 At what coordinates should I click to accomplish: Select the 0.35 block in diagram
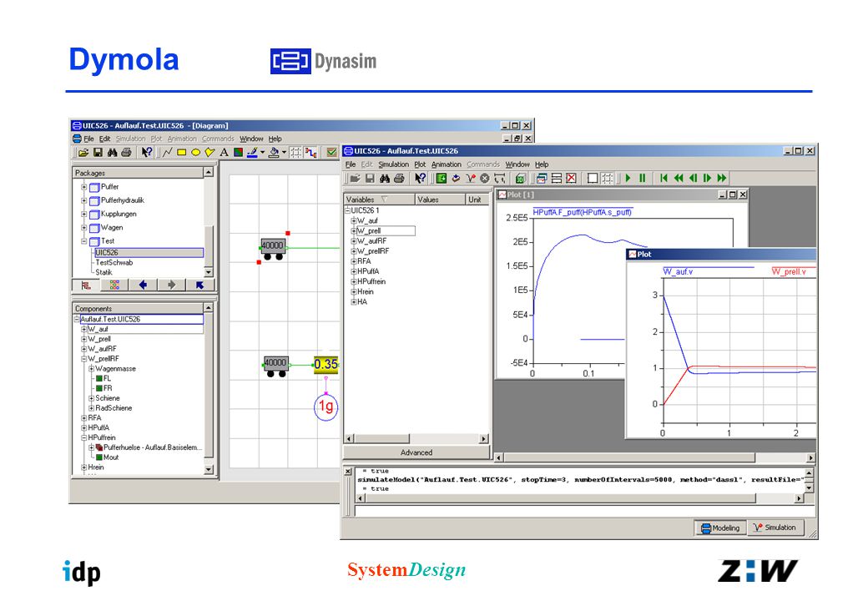pos(325,365)
